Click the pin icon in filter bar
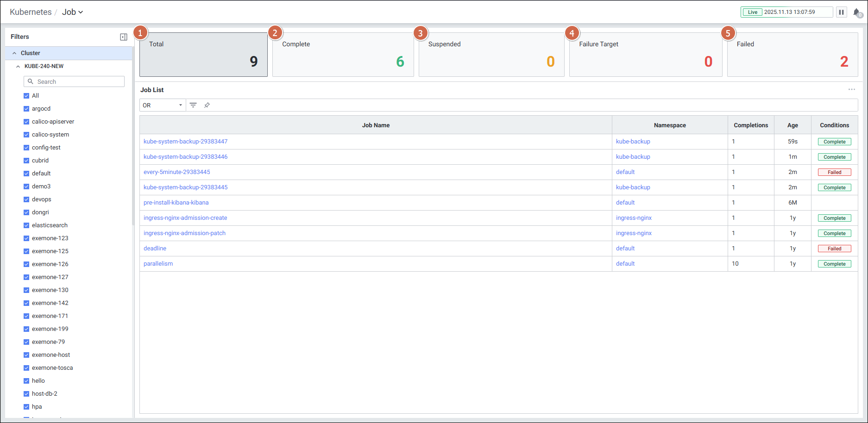868x423 pixels. (x=207, y=105)
